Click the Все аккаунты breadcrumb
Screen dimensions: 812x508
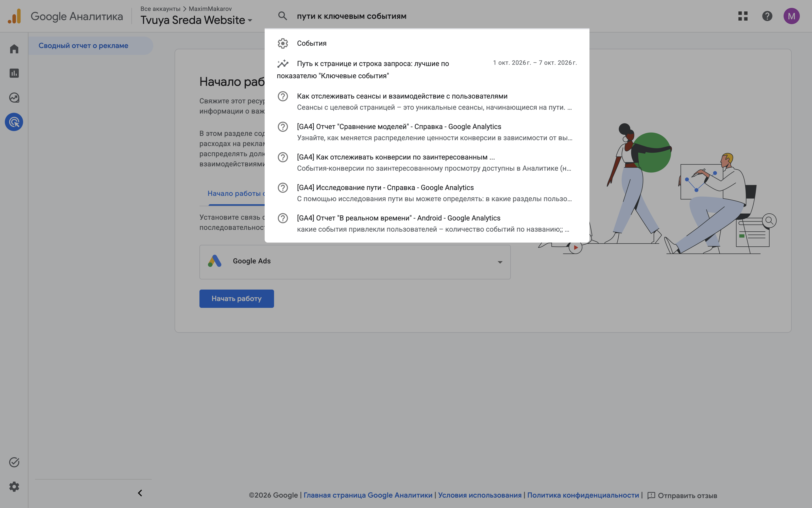(160, 9)
